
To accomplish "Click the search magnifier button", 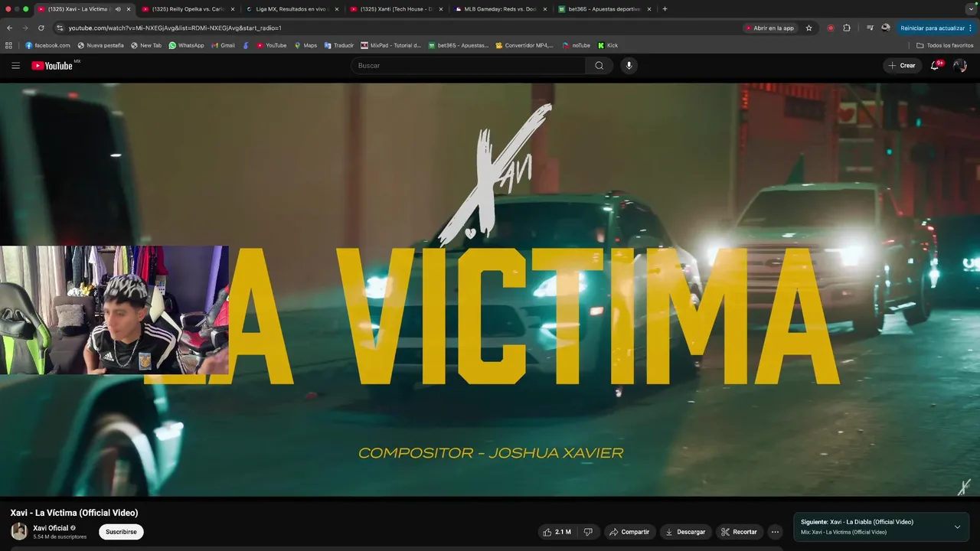I will 599,66.
